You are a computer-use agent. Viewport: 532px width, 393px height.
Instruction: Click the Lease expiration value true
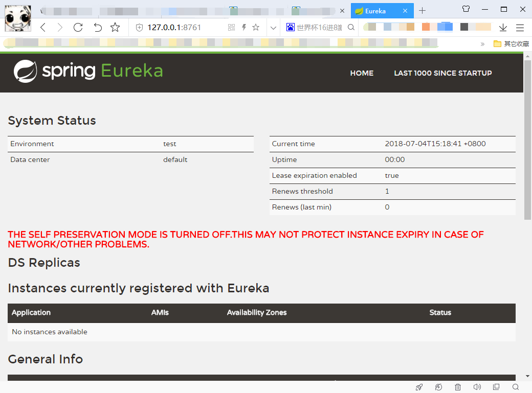tap(391, 176)
